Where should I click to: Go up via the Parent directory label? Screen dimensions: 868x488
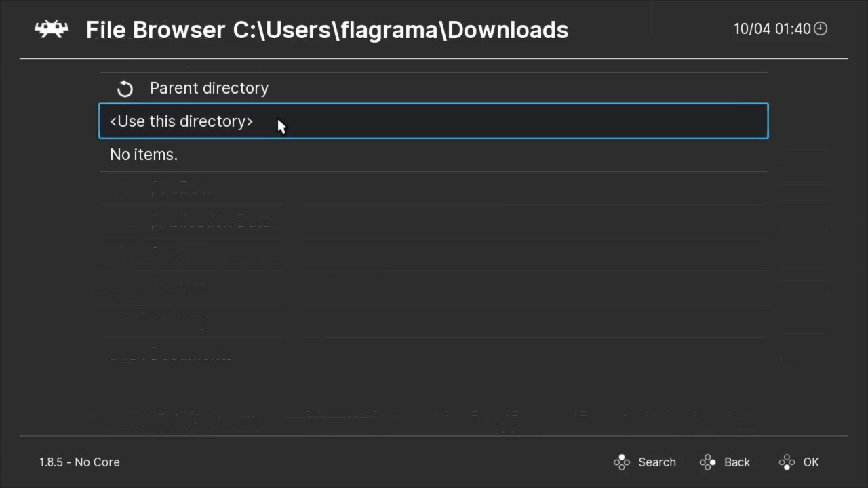tap(209, 88)
